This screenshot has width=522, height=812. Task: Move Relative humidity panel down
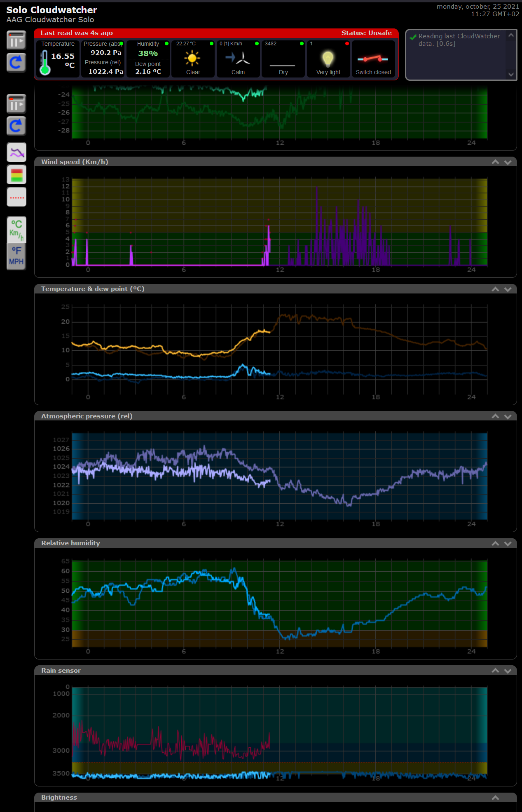[508, 543]
